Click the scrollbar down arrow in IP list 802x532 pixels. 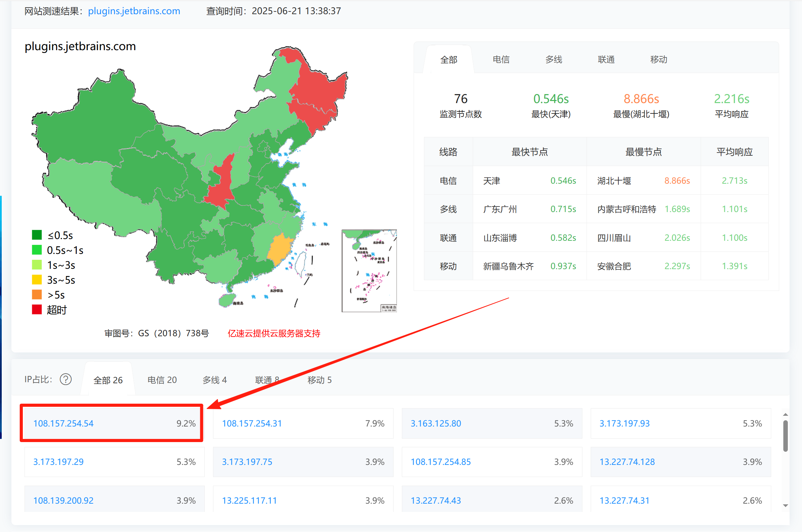tap(785, 506)
